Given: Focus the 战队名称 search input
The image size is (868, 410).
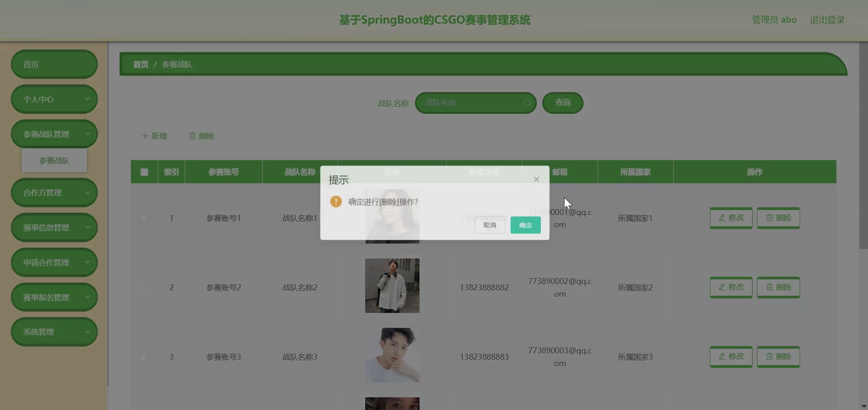Looking at the screenshot, I should click(x=476, y=103).
